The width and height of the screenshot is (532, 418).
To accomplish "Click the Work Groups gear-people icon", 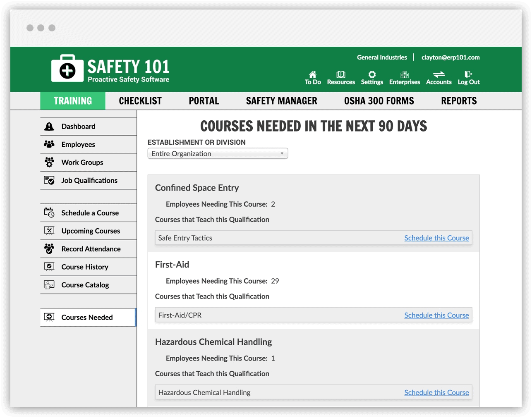I will [x=49, y=162].
